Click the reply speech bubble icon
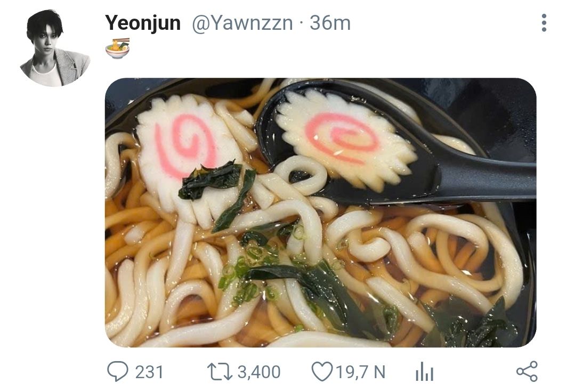The width and height of the screenshot is (575, 392). pyautogui.click(x=118, y=372)
